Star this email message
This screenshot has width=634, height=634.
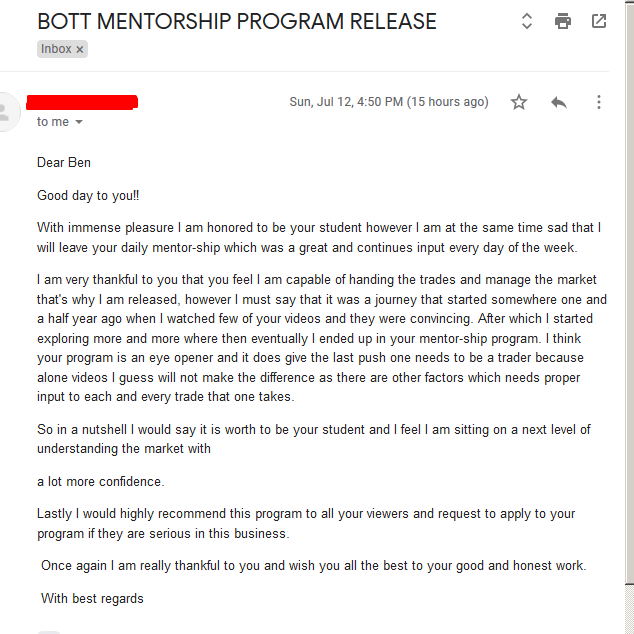point(519,102)
